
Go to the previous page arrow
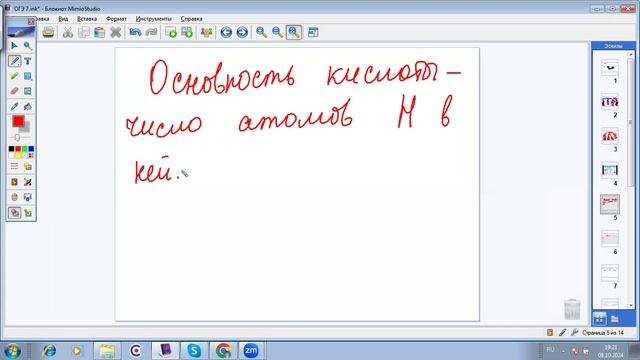[x=226, y=32]
